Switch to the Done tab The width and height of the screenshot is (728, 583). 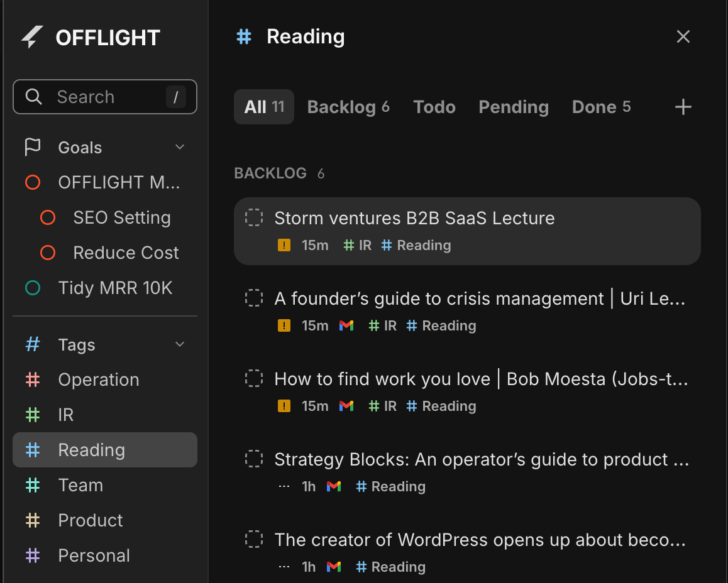[x=600, y=107]
